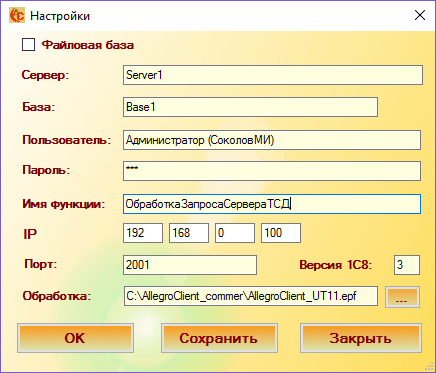Click the Версия 1С8 field
The image size is (436, 373).
tap(407, 265)
